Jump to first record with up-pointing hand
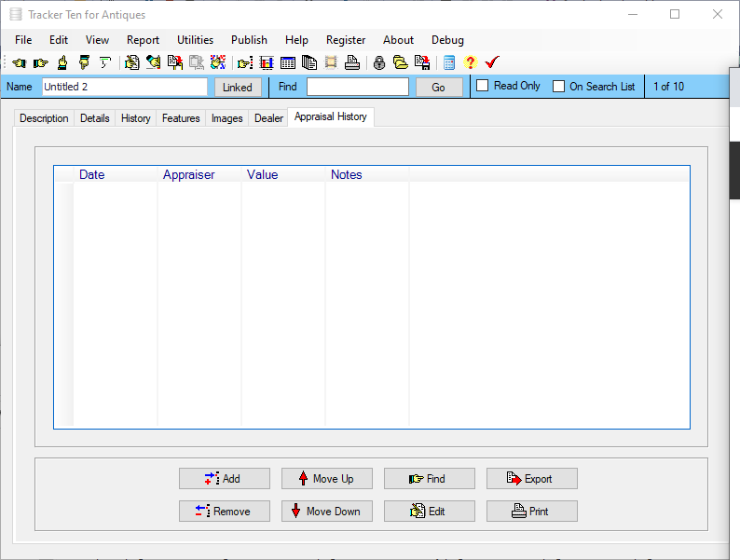This screenshot has width=740, height=560. (x=62, y=62)
